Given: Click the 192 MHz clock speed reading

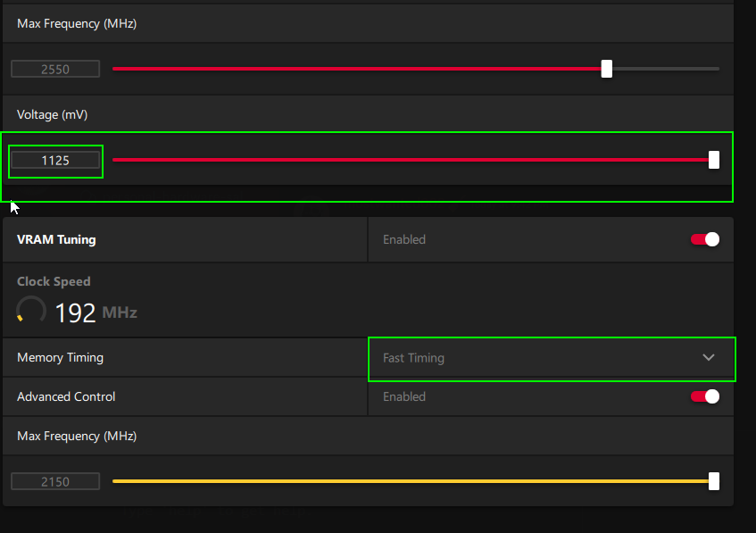Looking at the screenshot, I should click(x=96, y=312).
